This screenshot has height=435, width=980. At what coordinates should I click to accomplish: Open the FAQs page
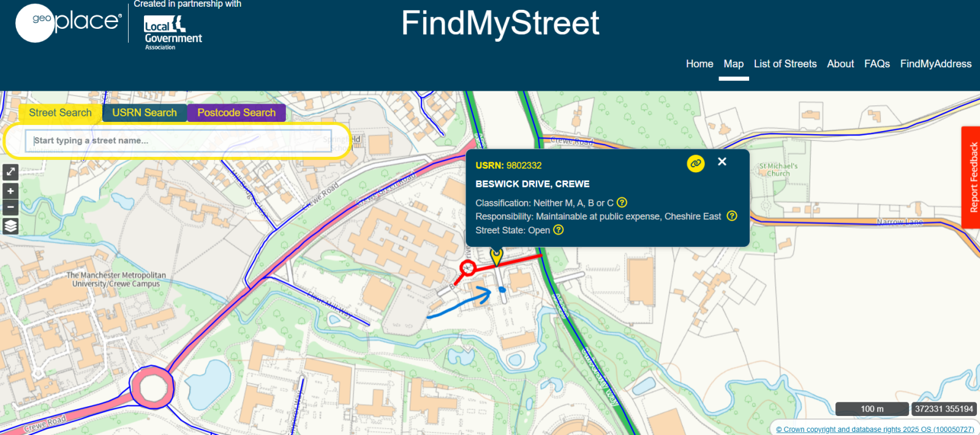click(x=876, y=64)
